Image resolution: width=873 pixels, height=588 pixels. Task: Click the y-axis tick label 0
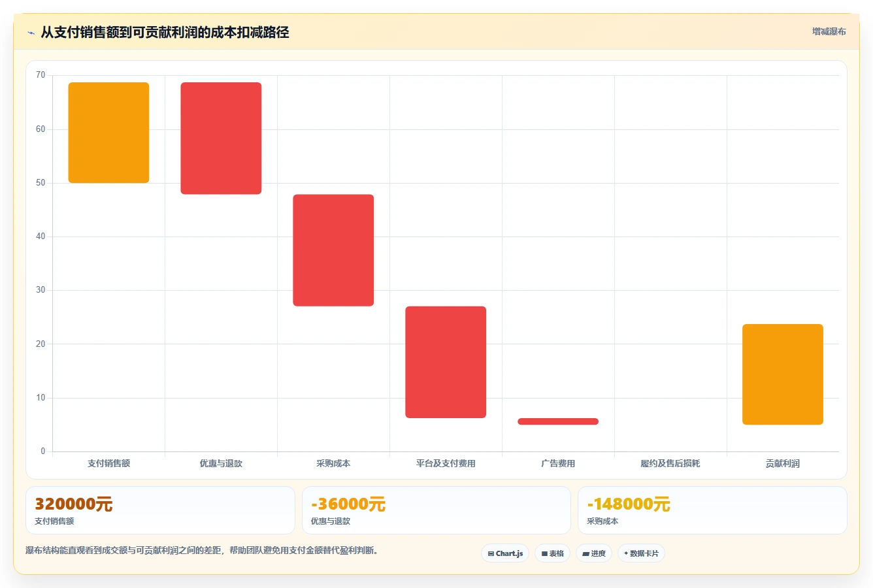pyautogui.click(x=43, y=451)
